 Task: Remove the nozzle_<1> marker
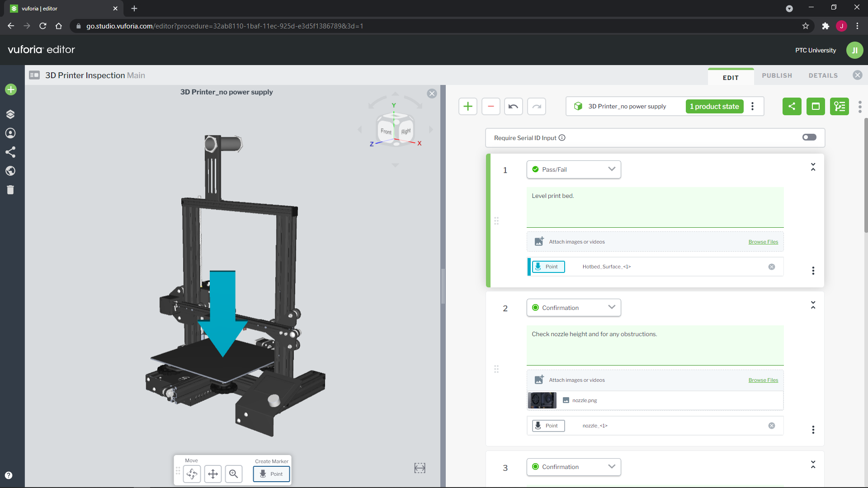coord(772,426)
